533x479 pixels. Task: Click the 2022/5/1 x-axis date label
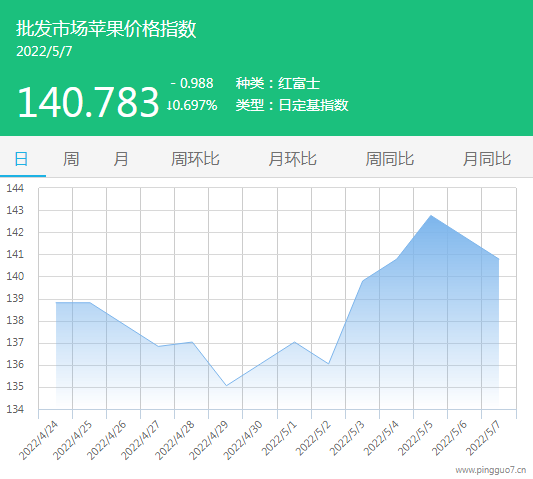click(x=279, y=439)
